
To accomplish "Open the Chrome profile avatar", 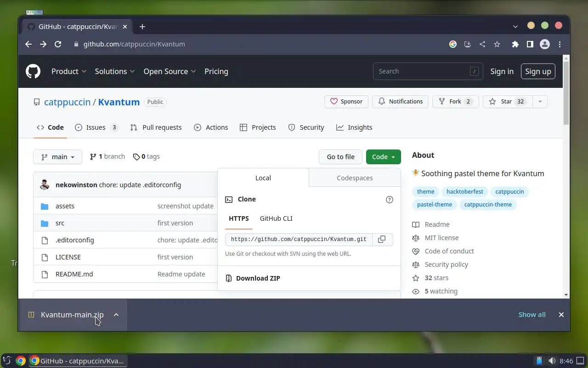I will [545, 44].
